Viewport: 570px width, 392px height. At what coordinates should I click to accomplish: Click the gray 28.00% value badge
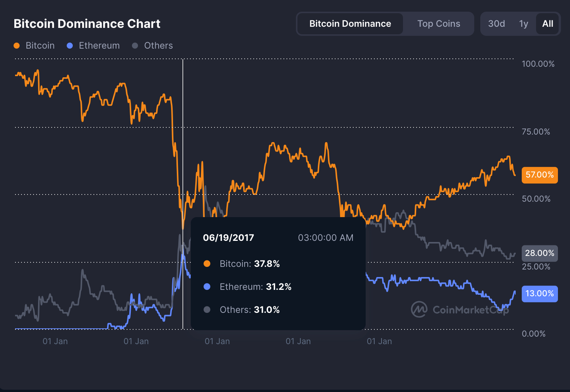pyautogui.click(x=539, y=253)
